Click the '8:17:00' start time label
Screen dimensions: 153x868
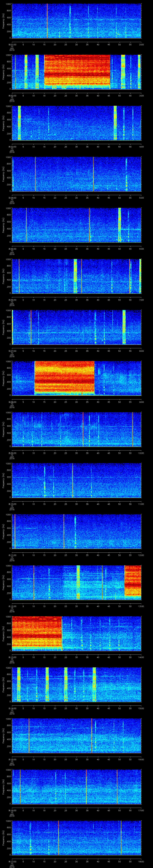click(x=12, y=861)
